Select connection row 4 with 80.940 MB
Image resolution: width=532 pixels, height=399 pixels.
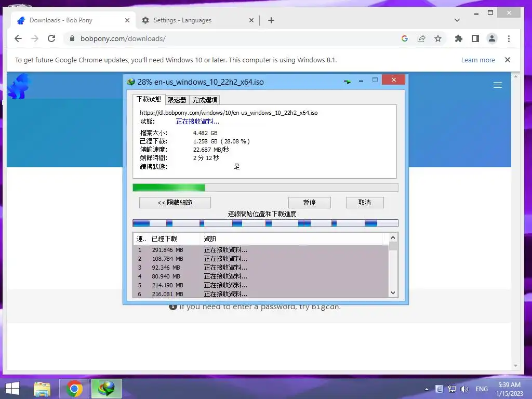261,276
